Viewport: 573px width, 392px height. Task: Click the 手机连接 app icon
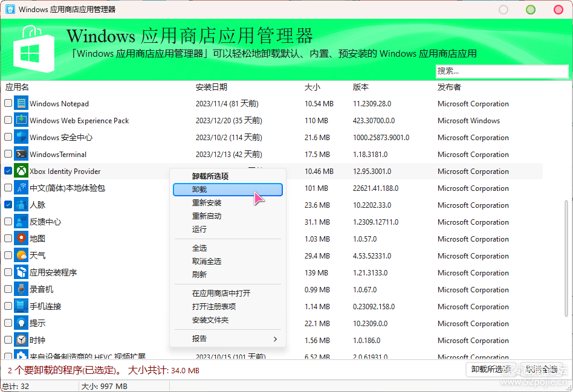click(x=21, y=306)
